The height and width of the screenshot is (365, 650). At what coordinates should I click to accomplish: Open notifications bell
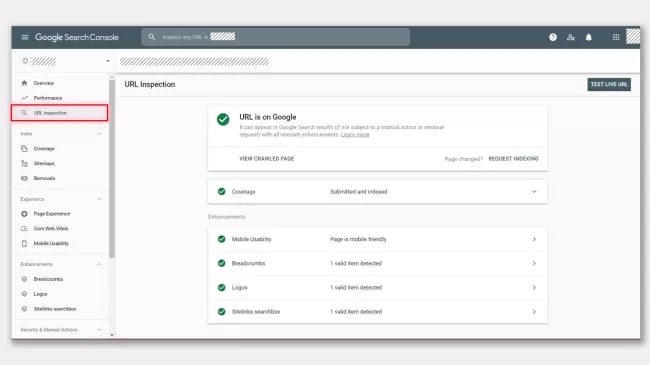(x=589, y=37)
